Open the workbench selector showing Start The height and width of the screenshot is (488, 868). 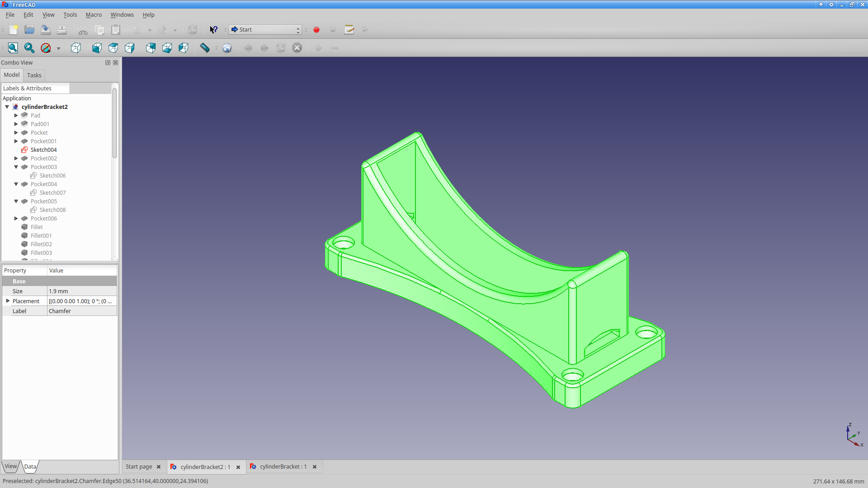pyautogui.click(x=265, y=30)
